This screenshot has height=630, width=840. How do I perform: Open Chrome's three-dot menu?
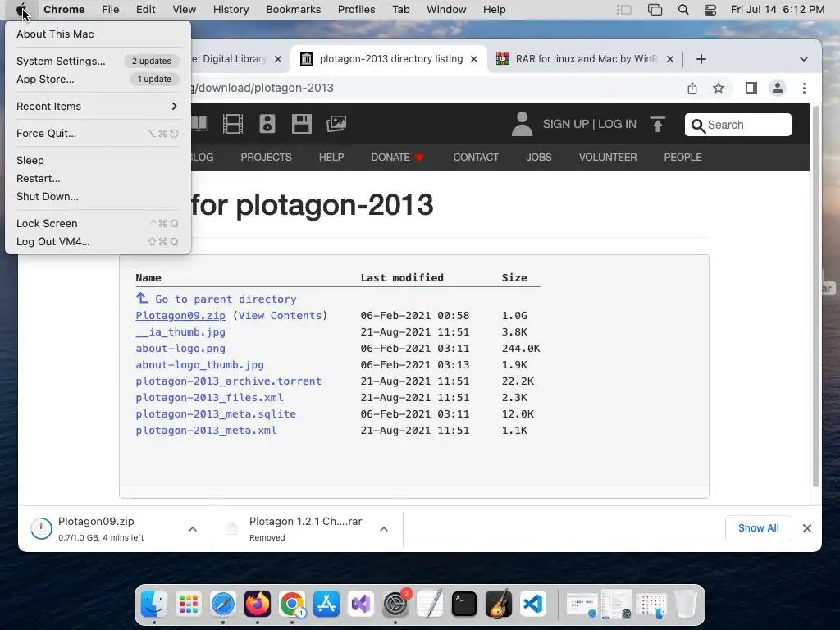(x=804, y=88)
